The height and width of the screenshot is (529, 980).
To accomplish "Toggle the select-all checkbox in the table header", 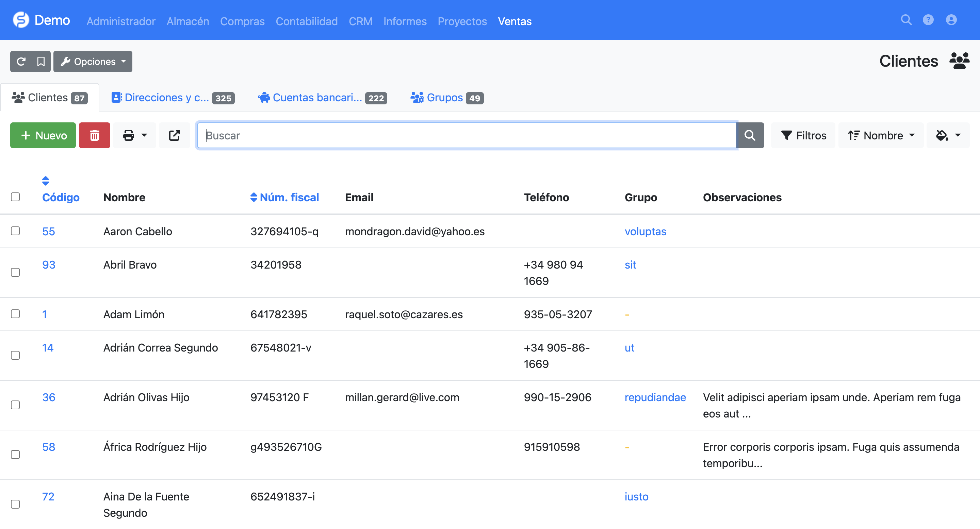I will (x=15, y=197).
